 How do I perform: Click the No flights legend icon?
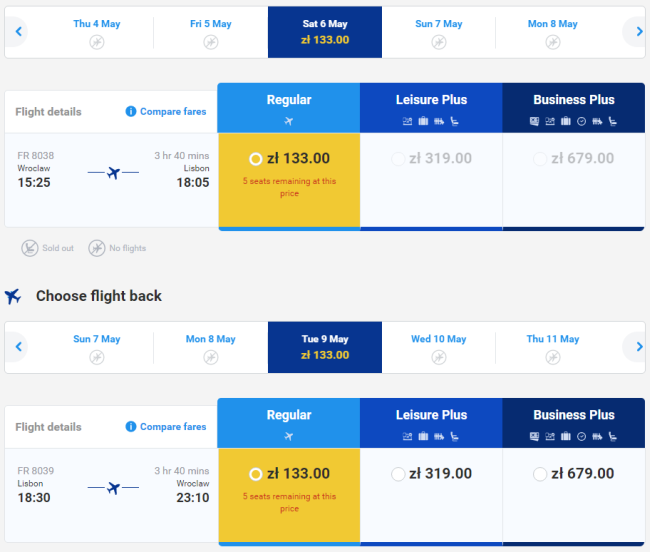(x=97, y=248)
